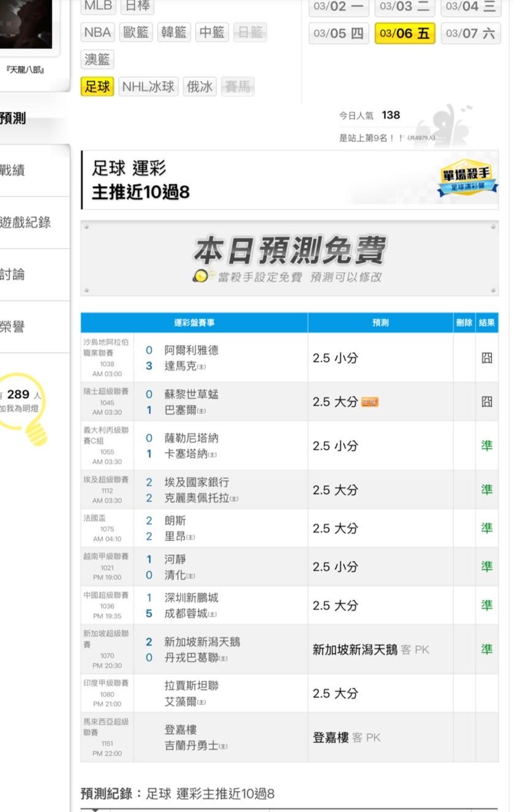Select the greyed 賽馬 tab
Viewport: 514px width, 812px height.
tap(238, 86)
